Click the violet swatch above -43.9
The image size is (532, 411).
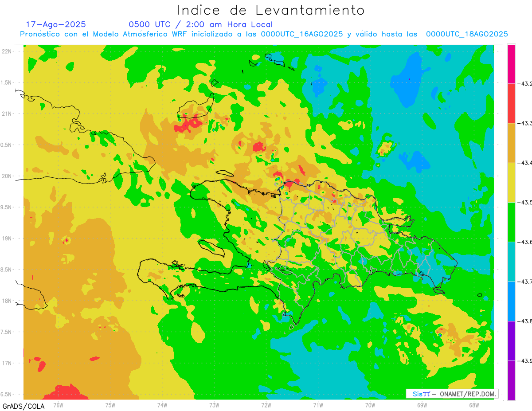(511, 341)
